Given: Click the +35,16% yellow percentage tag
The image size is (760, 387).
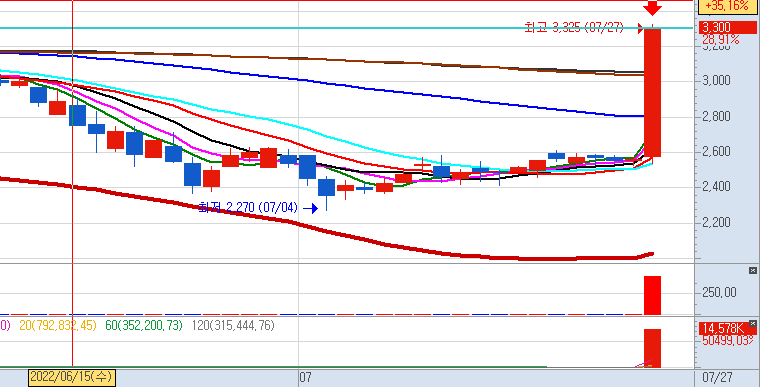Looking at the screenshot, I should click(x=727, y=6).
